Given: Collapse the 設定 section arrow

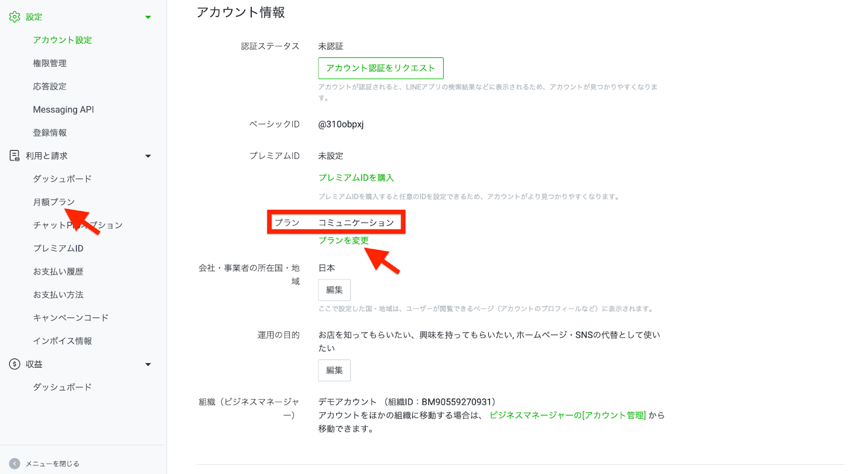Looking at the screenshot, I should tap(148, 17).
